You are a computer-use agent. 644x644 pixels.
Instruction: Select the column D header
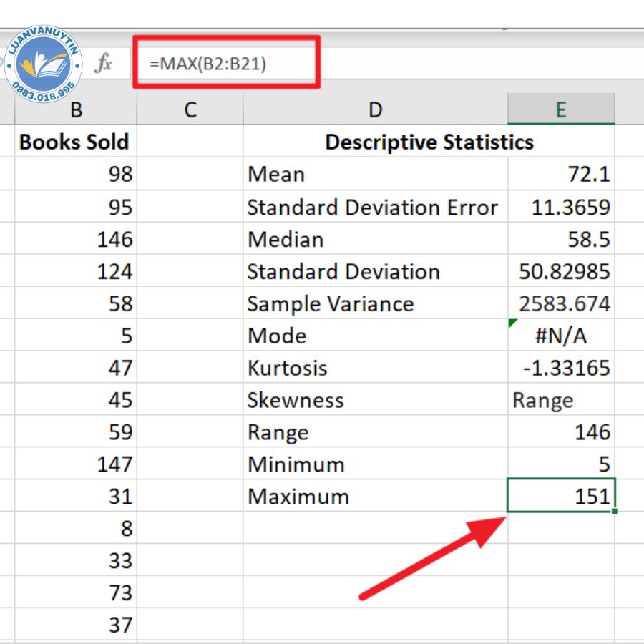375,109
